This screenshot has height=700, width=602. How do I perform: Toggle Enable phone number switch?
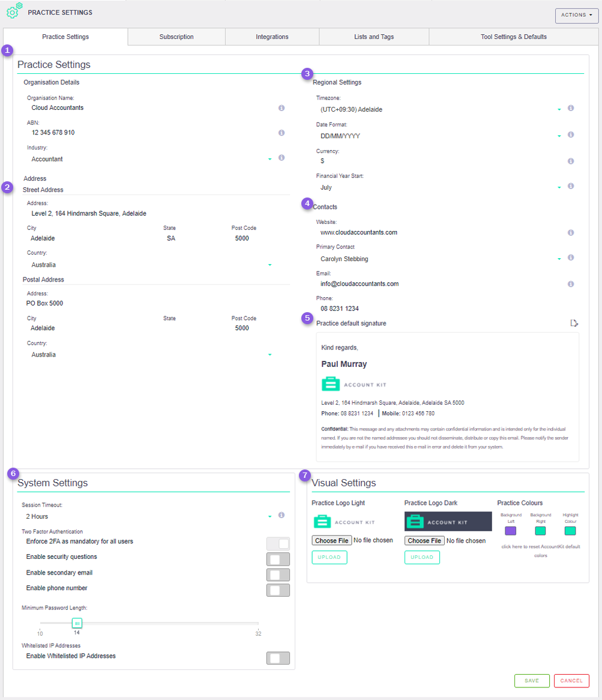pos(278,590)
